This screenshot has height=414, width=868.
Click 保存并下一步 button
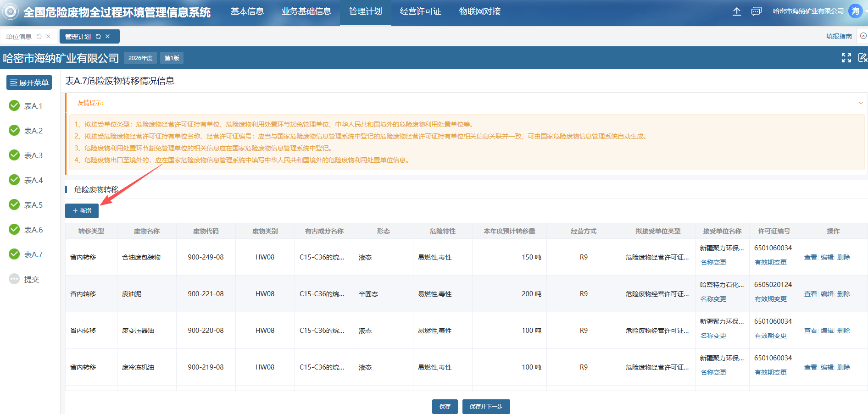486,407
